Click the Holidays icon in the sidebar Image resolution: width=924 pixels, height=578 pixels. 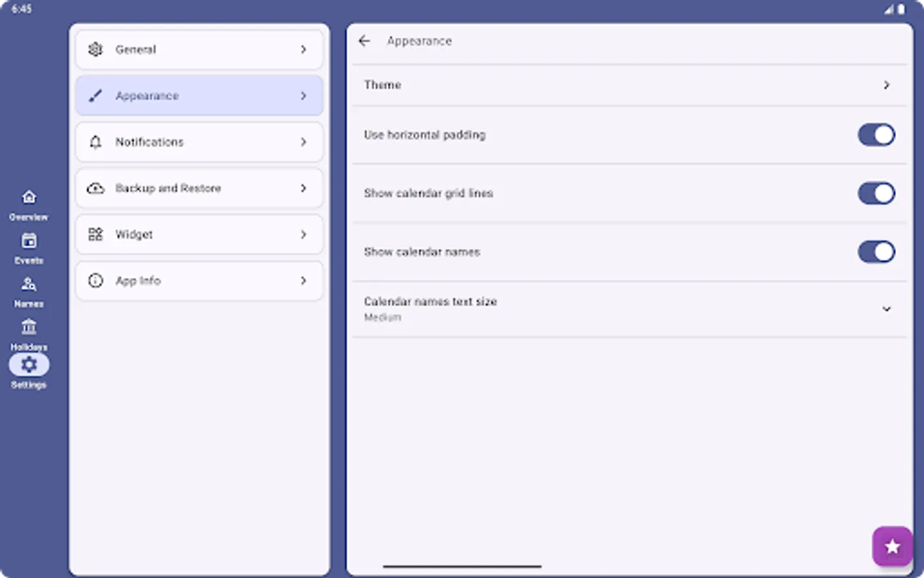pyautogui.click(x=29, y=326)
